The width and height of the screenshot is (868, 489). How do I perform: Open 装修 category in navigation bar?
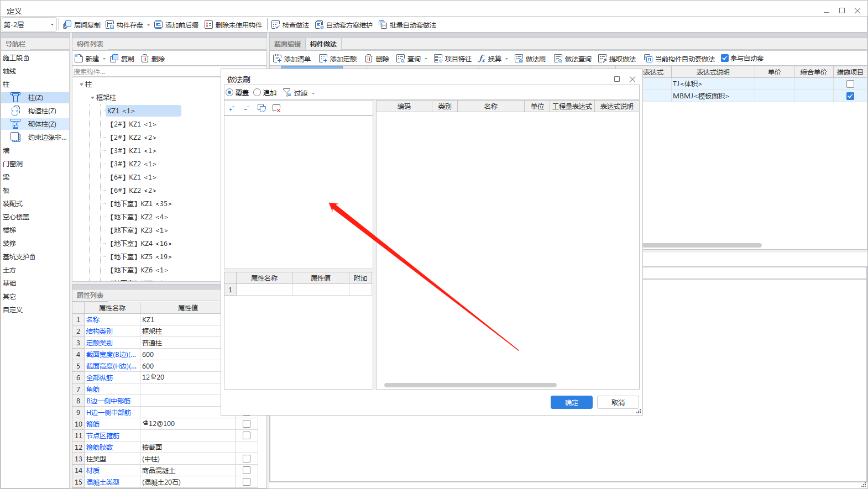[x=9, y=243]
